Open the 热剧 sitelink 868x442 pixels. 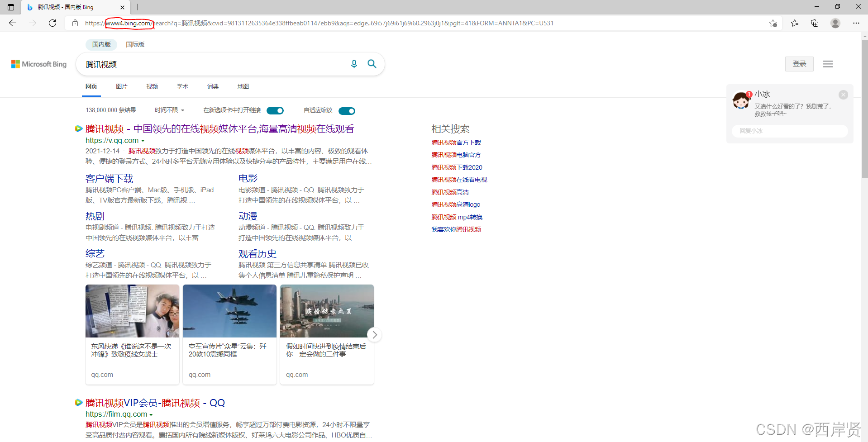(95, 216)
